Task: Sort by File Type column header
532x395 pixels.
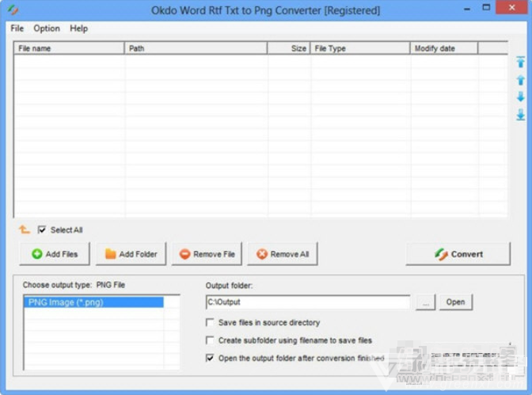Action: coord(360,48)
